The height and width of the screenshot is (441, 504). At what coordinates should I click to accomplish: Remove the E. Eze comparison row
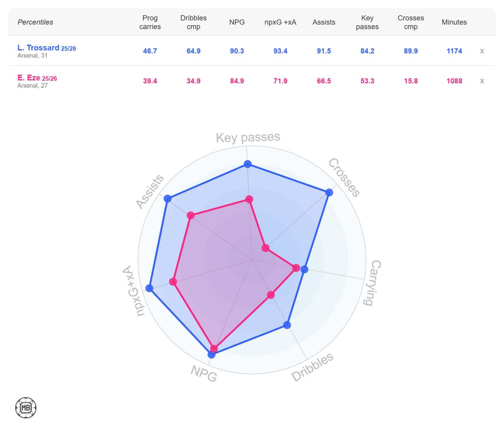click(482, 81)
